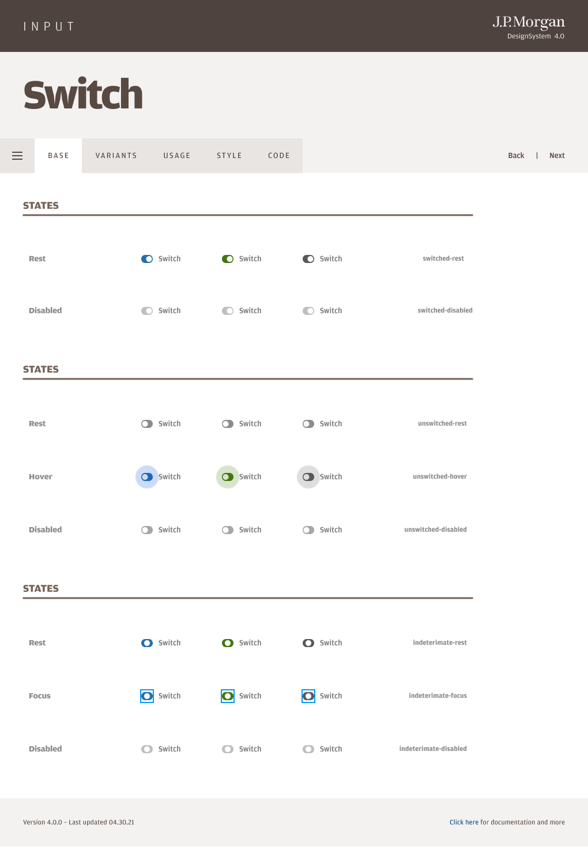Toggle the dark gray switched-rest switch
The image size is (588, 868).
tap(308, 259)
